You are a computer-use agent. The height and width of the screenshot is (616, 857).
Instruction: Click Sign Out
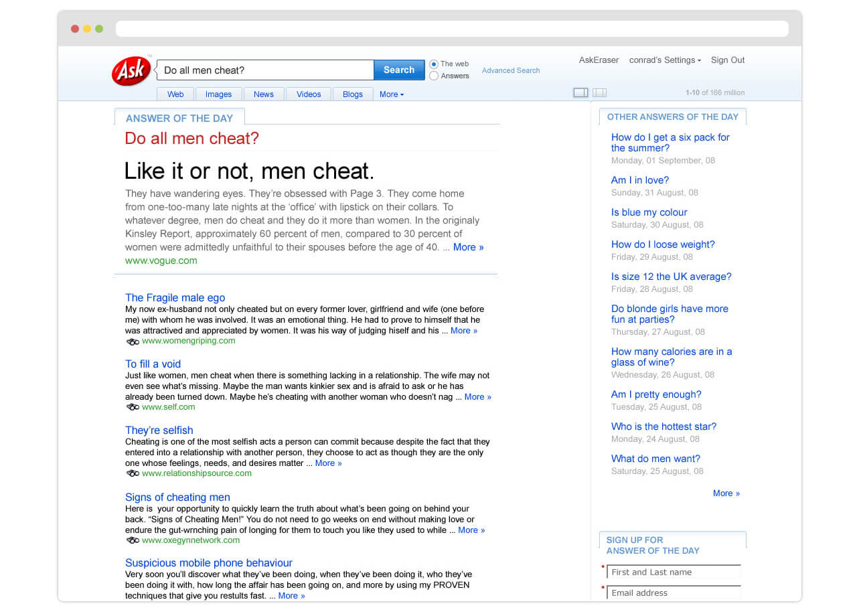728,60
